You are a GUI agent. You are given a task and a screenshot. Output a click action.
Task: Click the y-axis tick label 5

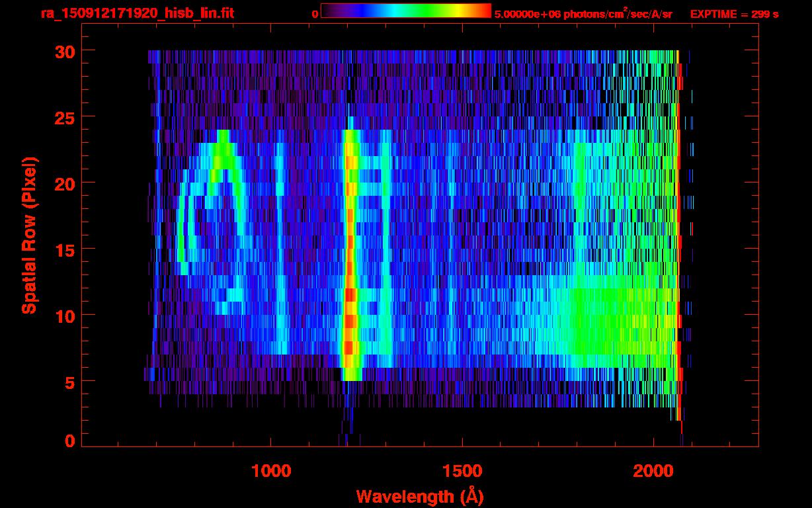[x=69, y=382]
